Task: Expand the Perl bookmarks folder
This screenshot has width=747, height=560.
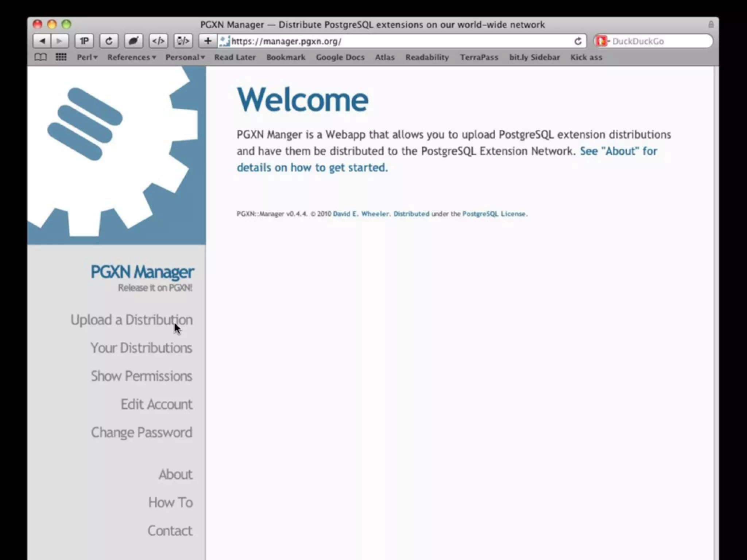Action: (87, 57)
